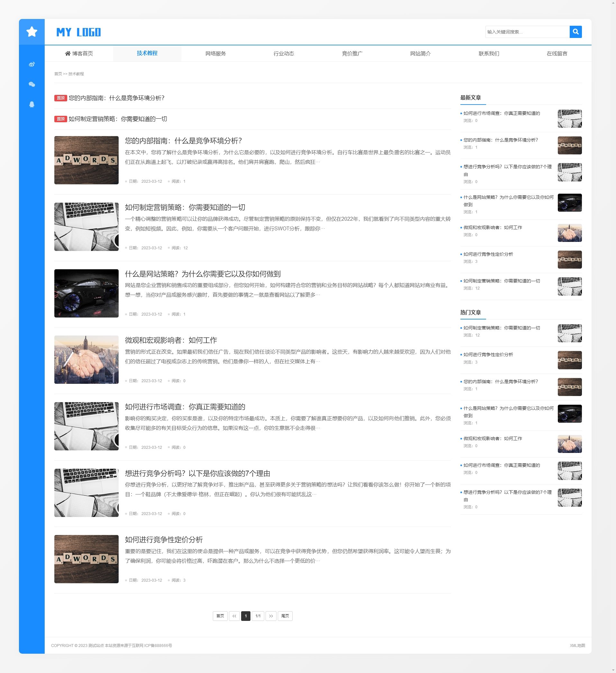Focus the keyword search input field

click(x=527, y=32)
